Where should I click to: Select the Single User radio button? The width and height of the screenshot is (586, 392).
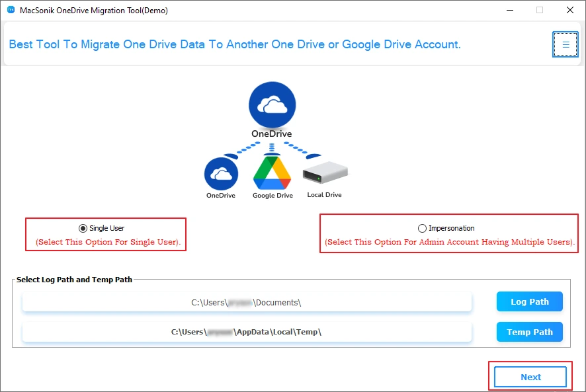point(83,228)
